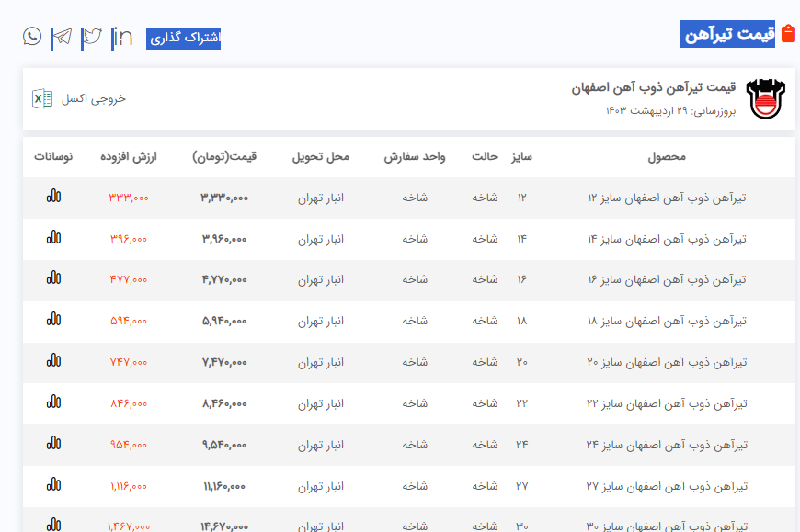Share page on LinkedIn icon
800x532 pixels.
(121, 37)
